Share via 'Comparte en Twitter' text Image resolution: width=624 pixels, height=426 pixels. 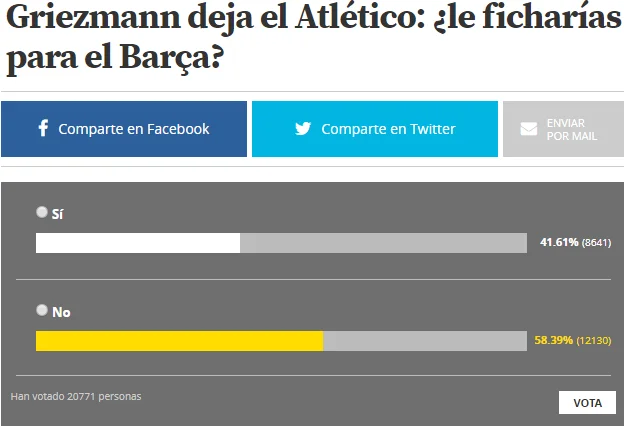388,129
